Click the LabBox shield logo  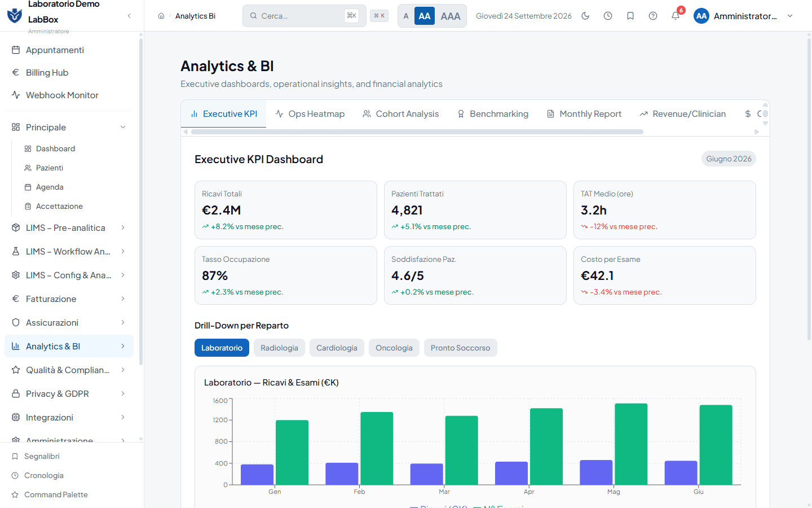pos(15,15)
